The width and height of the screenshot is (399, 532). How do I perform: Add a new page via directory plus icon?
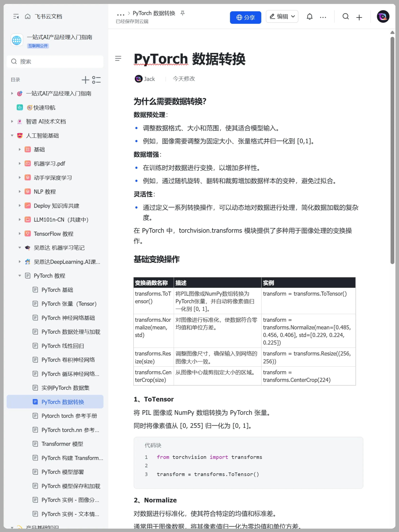pos(85,80)
